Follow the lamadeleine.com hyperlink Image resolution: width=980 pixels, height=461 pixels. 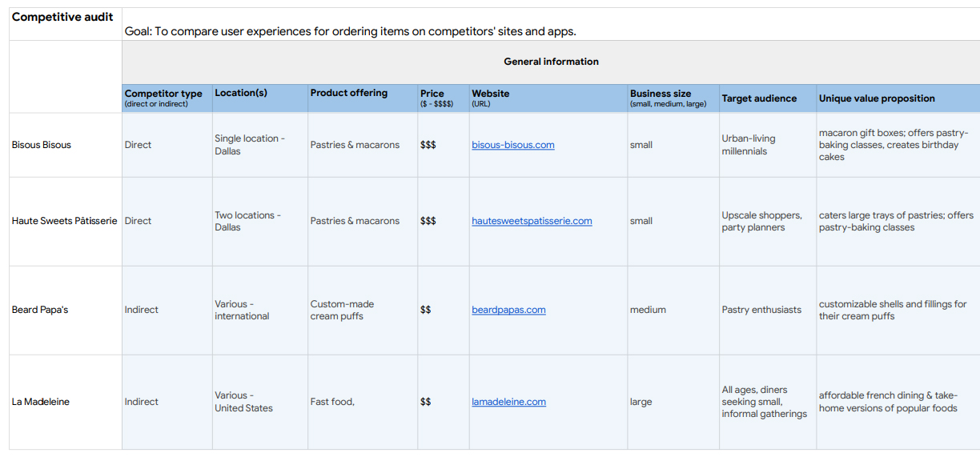tap(508, 402)
